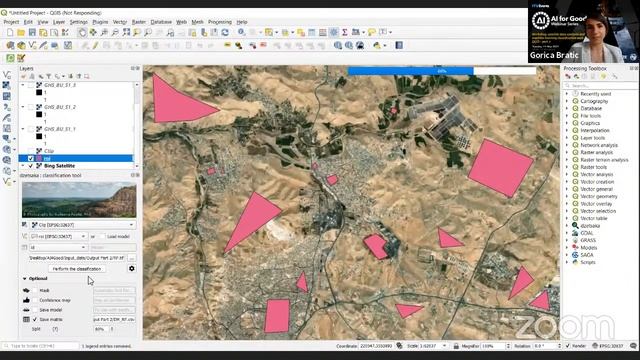Select the Pan Map hand tool

pyautogui.click(x=82, y=32)
